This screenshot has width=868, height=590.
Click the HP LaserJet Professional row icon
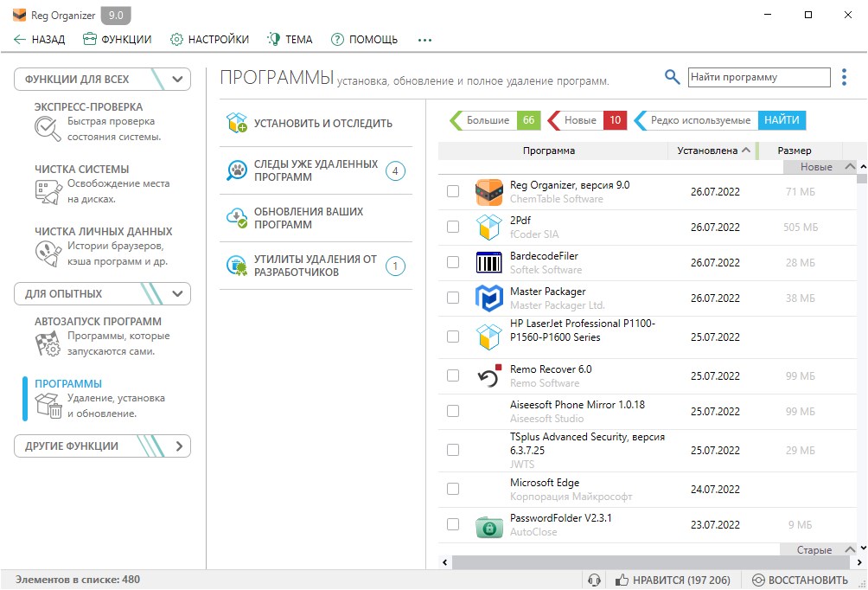click(x=488, y=337)
